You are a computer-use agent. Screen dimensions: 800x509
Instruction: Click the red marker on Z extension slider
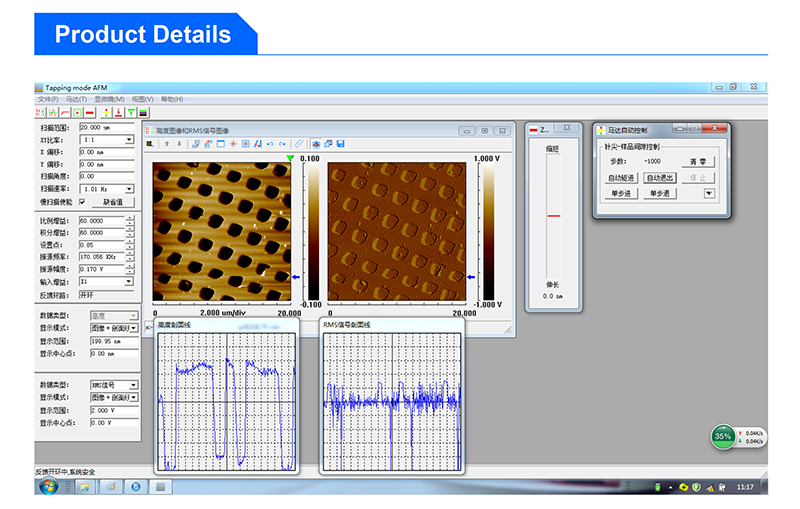point(553,215)
